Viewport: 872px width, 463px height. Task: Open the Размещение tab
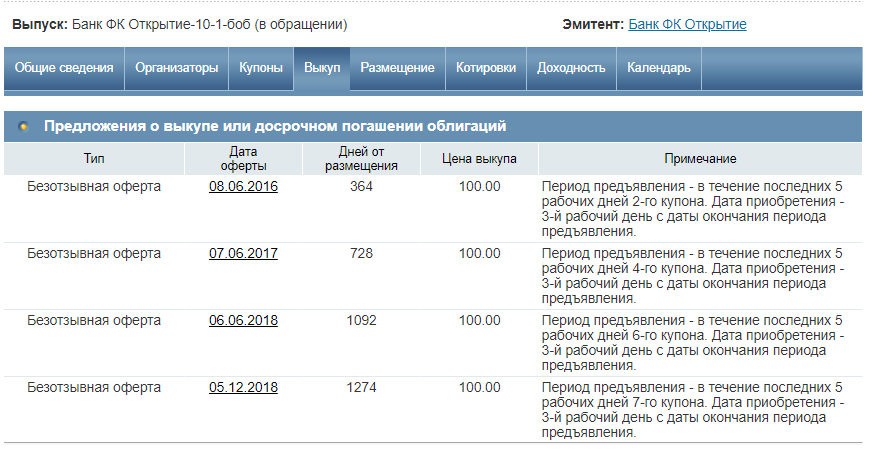click(397, 68)
